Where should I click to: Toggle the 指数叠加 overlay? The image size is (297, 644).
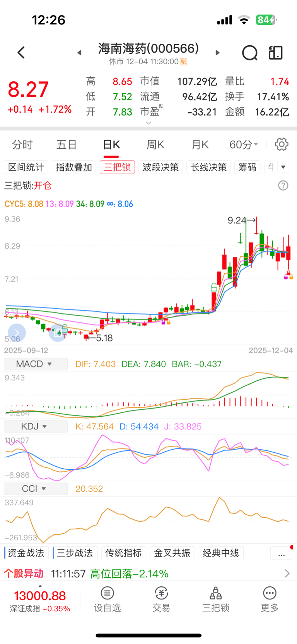(x=74, y=167)
